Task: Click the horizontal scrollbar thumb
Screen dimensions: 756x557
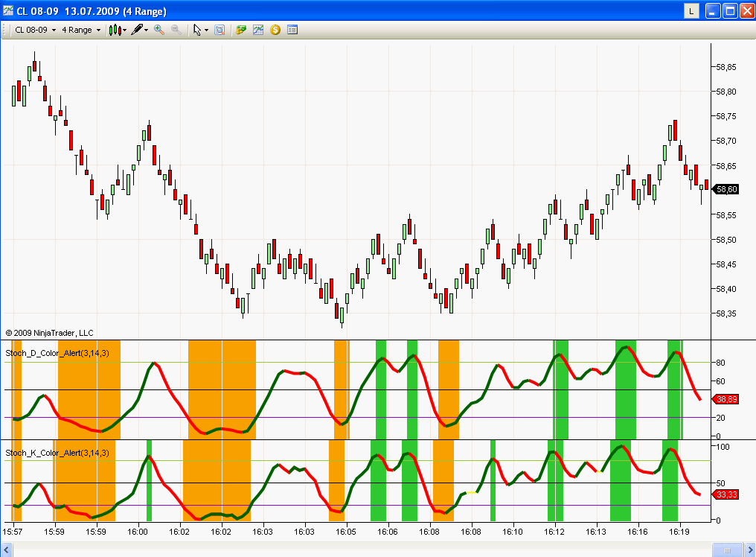Action: coord(728,550)
